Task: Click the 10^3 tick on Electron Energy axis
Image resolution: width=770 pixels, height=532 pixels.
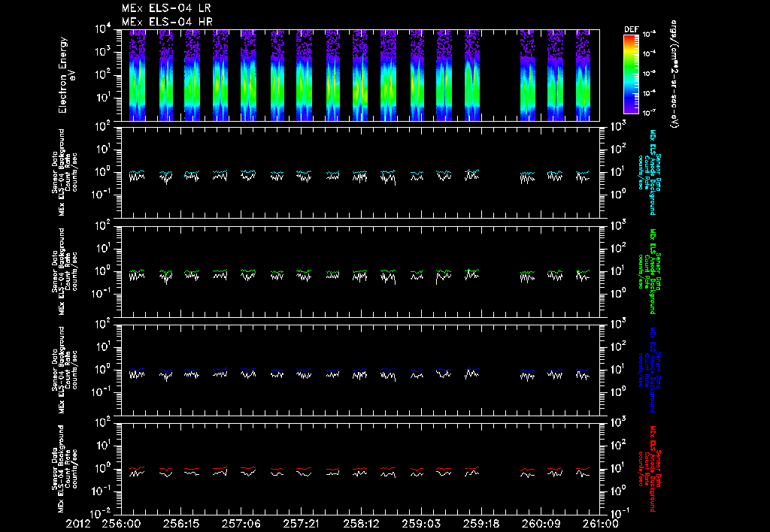Action: pyautogui.click(x=102, y=52)
